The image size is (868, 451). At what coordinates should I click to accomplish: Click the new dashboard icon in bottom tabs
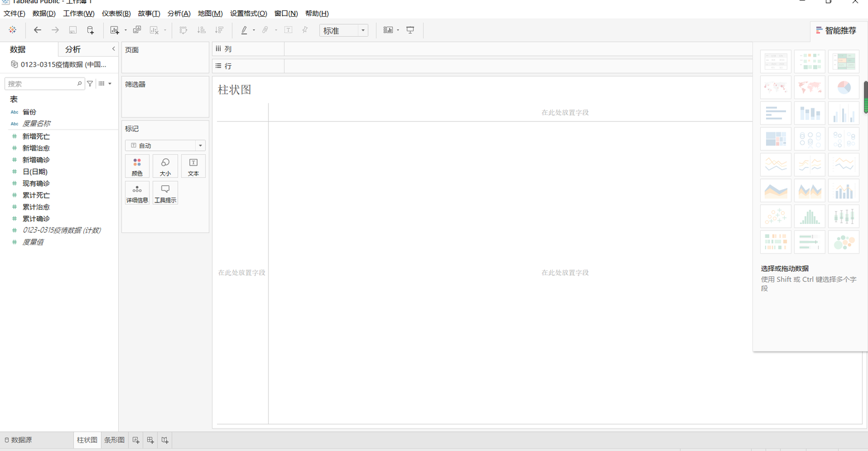click(151, 440)
